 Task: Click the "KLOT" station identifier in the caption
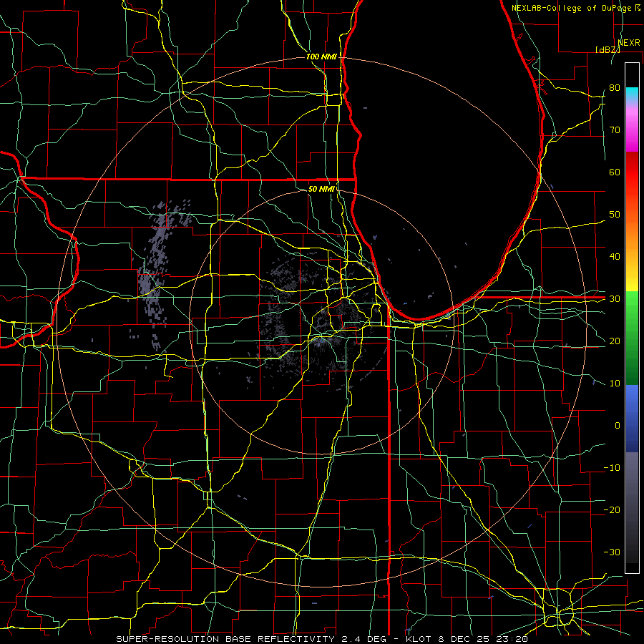[419, 639]
